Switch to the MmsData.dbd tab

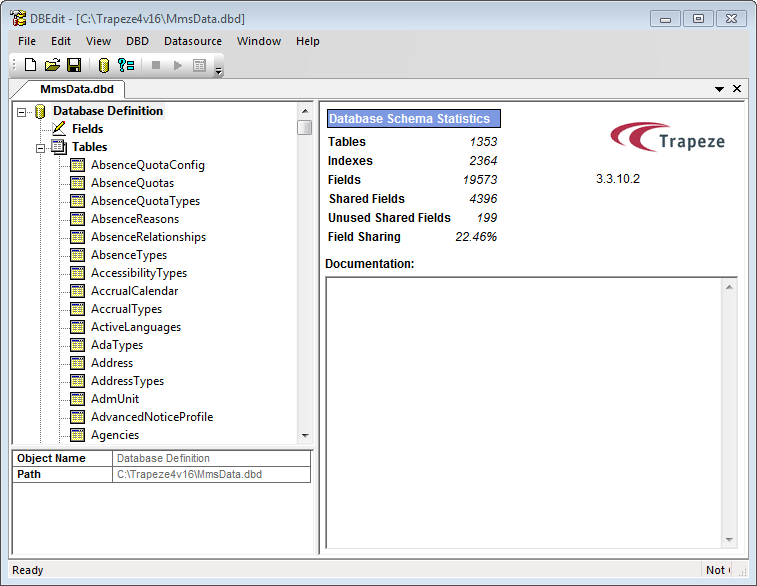click(x=70, y=89)
